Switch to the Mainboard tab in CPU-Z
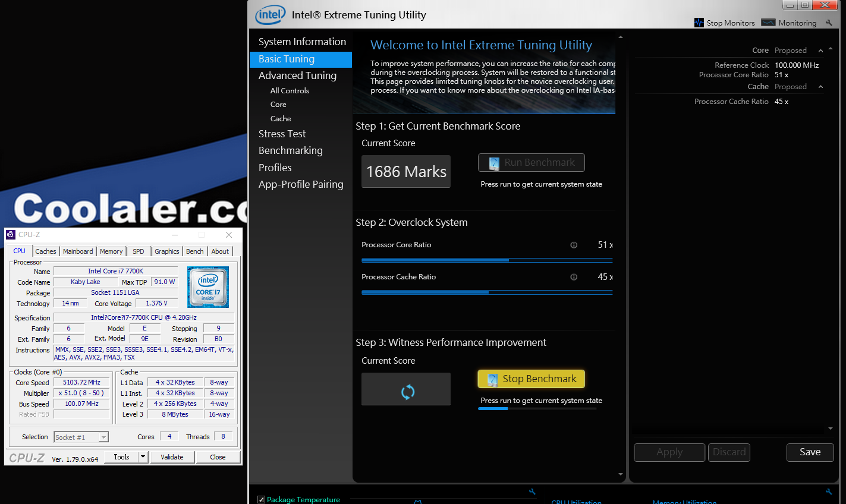Image resolution: width=846 pixels, height=504 pixels. pyautogui.click(x=78, y=251)
